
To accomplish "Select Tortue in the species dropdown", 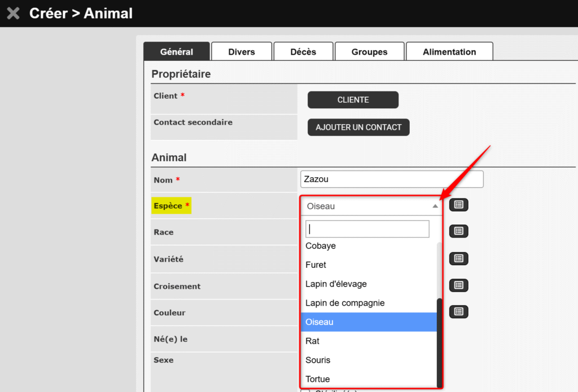I will coord(318,379).
